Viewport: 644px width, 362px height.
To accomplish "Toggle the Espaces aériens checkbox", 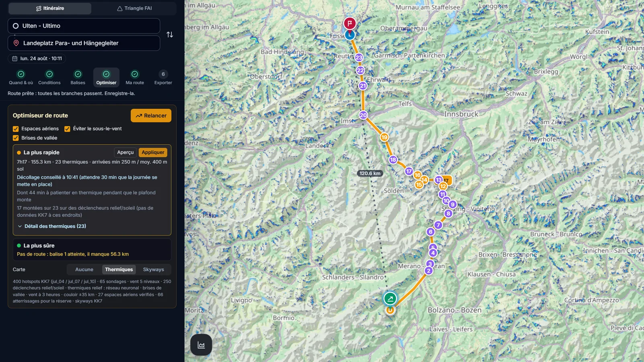I will pos(16,129).
